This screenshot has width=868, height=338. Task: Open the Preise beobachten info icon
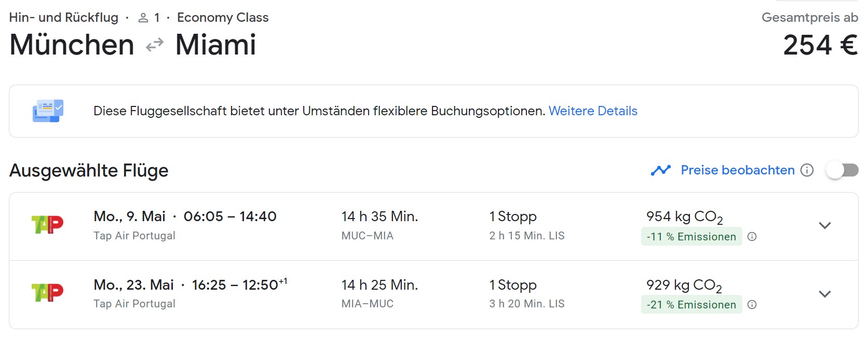coord(807,170)
